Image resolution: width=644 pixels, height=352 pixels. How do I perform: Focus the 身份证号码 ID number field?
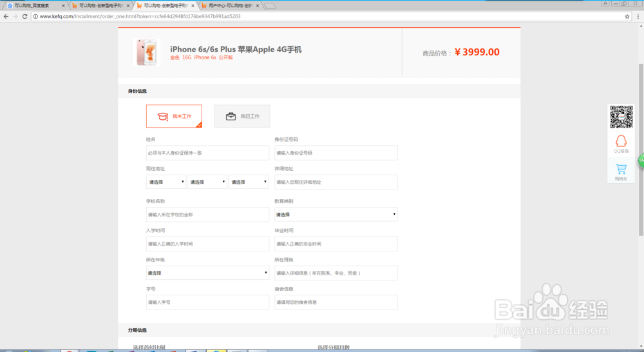(x=336, y=153)
